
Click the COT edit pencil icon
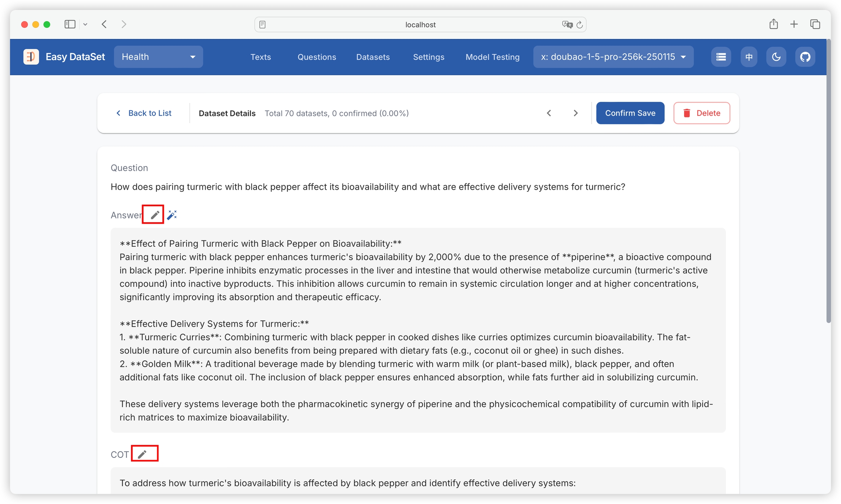[142, 454]
